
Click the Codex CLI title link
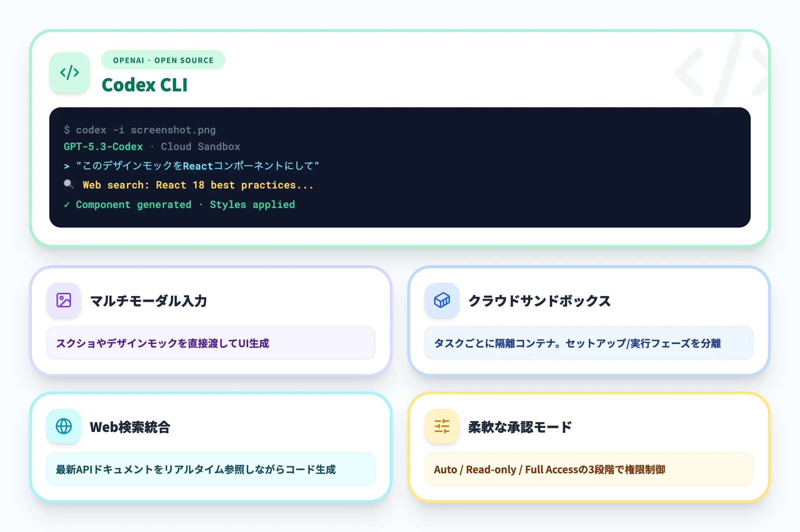[x=145, y=85]
